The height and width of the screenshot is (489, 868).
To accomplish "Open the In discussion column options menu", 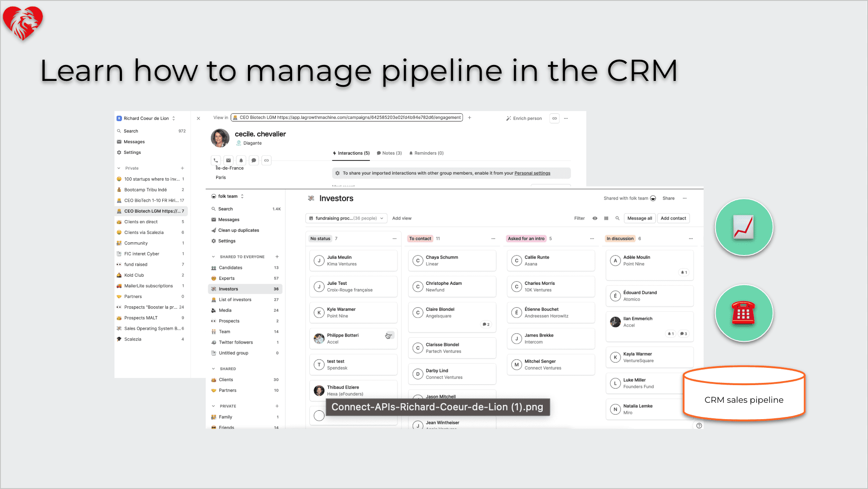I will pos(691,238).
